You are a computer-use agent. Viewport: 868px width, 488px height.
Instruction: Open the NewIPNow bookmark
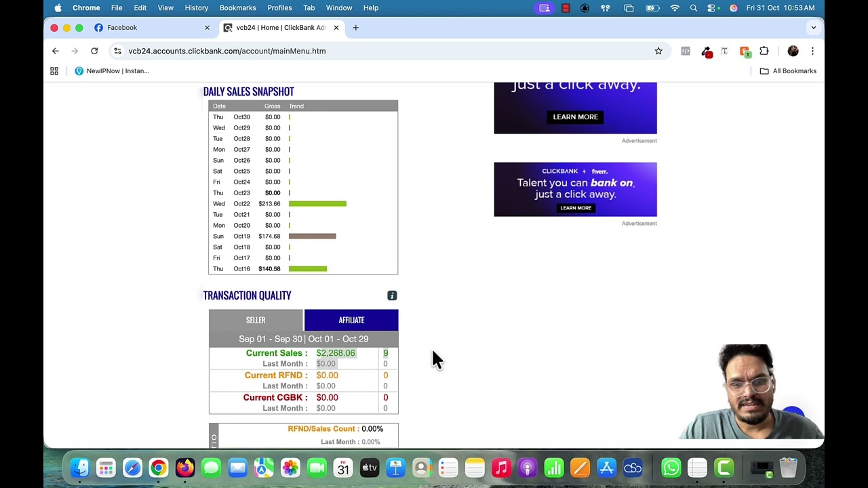point(112,70)
